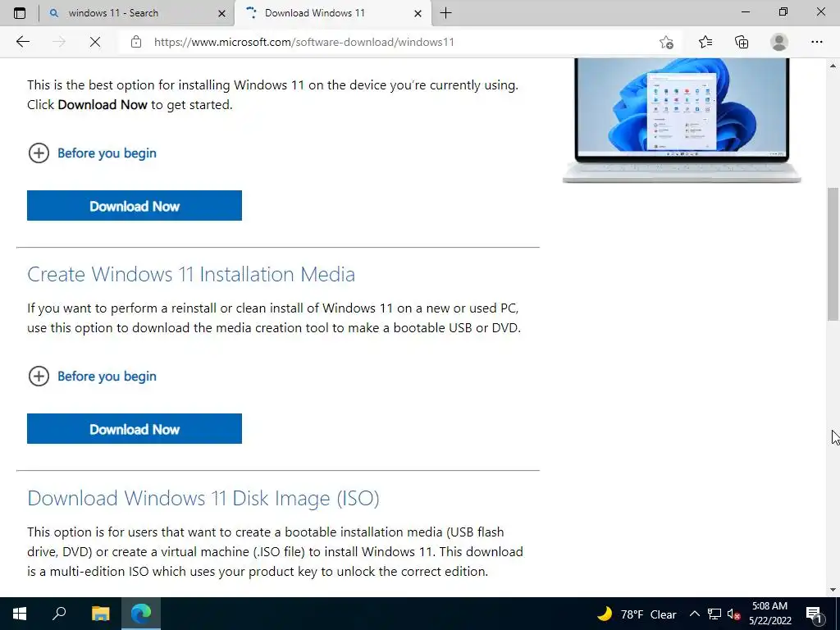Click the address bar URL
Viewport: 840px width, 630px height.
(304, 42)
